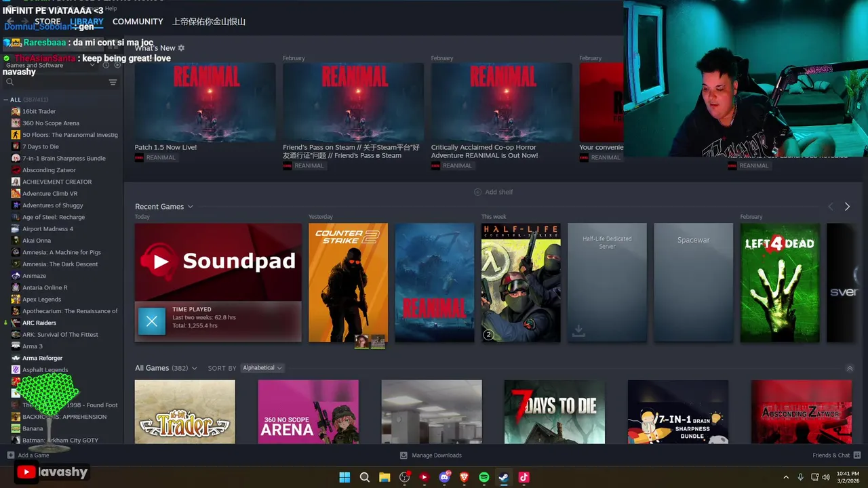
Task: Open Windows taskbar Search
Action: coord(365,477)
